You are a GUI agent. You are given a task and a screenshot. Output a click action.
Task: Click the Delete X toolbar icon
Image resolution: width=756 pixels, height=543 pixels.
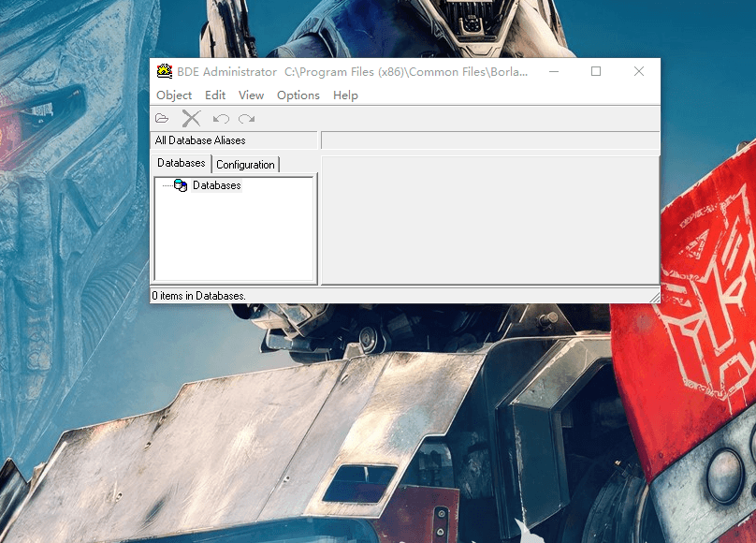point(191,118)
